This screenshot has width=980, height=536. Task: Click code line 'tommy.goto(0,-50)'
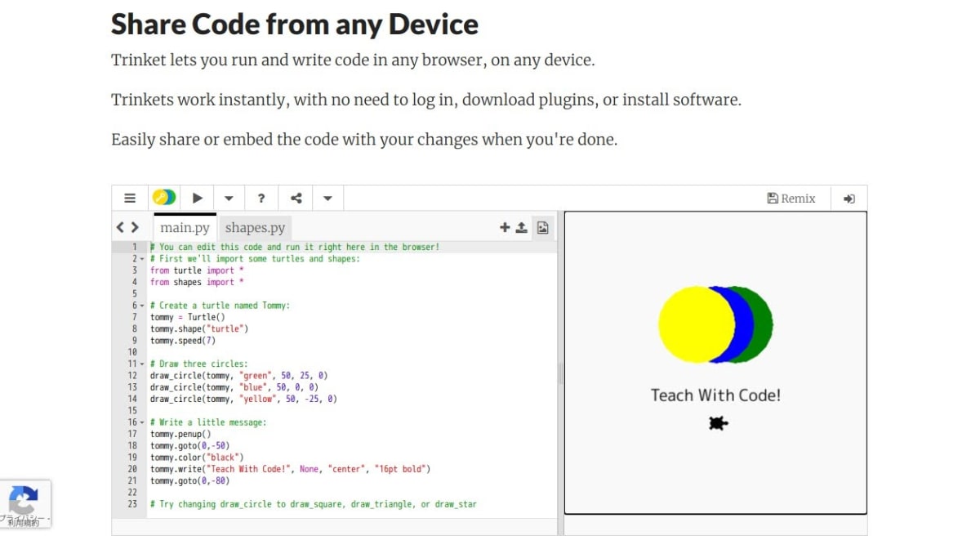[189, 446]
